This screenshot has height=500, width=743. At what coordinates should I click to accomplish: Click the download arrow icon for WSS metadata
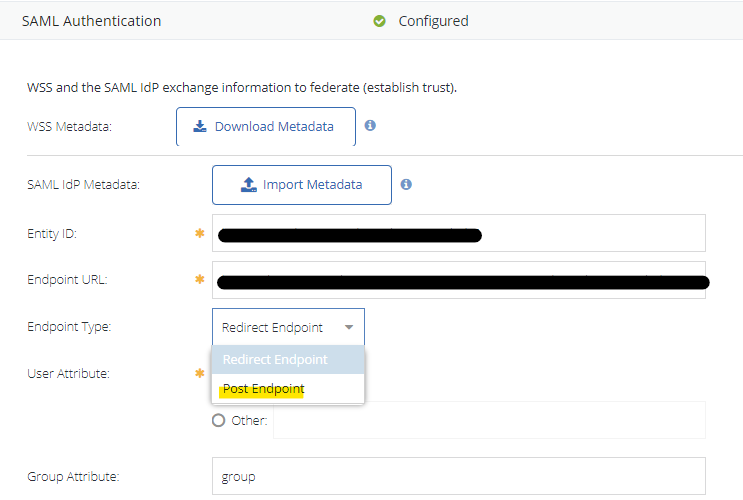pos(200,127)
